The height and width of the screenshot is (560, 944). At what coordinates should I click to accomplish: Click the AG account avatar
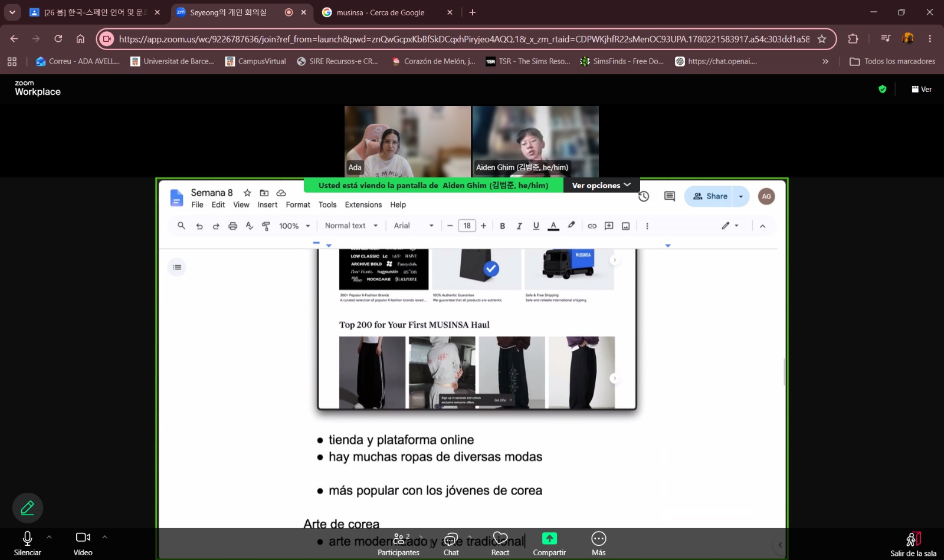tap(766, 196)
